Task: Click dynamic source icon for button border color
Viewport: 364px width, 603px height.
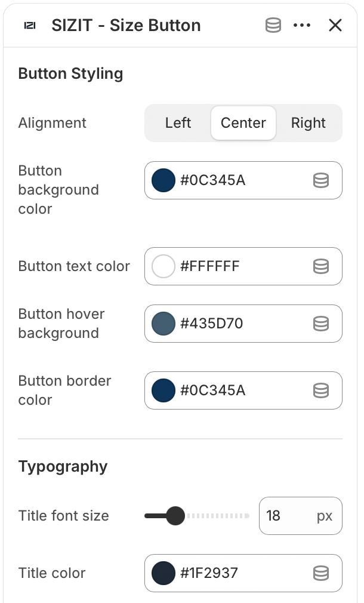Action: 321,390
